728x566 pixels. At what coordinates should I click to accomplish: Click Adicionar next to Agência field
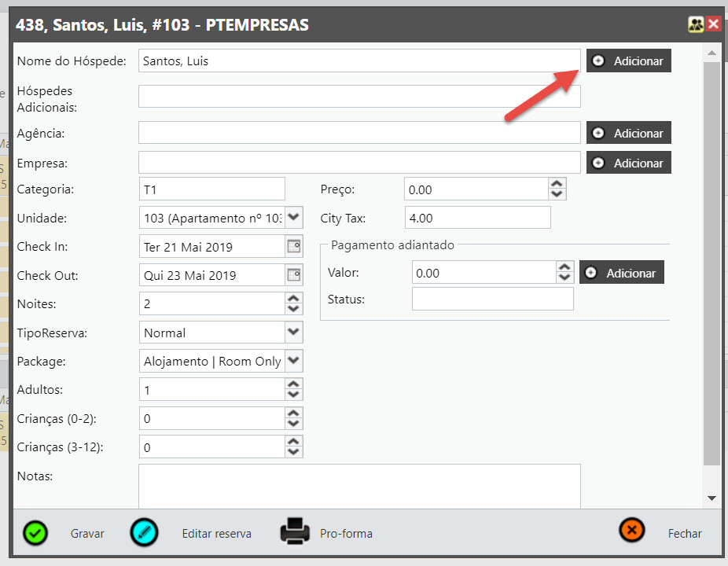pyautogui.click(x=628, y=133)
